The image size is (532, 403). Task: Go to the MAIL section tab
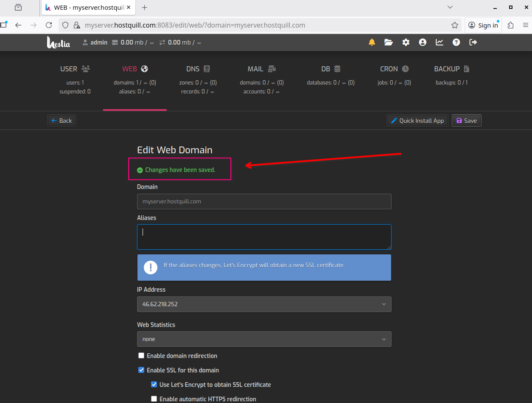coord(261,69)
